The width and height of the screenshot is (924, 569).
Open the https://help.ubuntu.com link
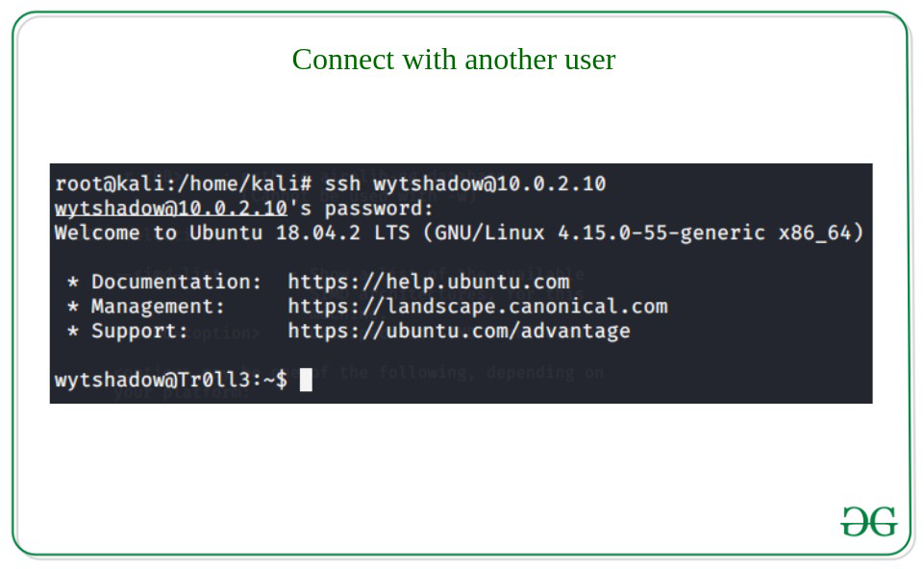(429, 282)
